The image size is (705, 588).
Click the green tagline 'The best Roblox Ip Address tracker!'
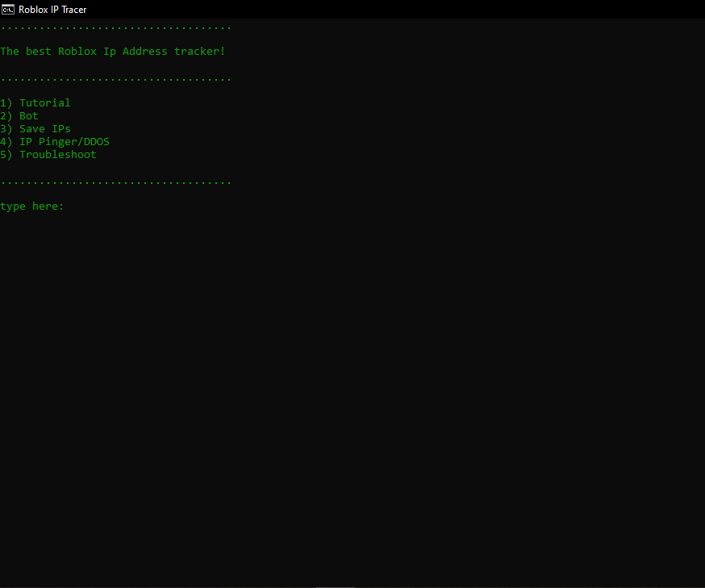click(113, 51)
